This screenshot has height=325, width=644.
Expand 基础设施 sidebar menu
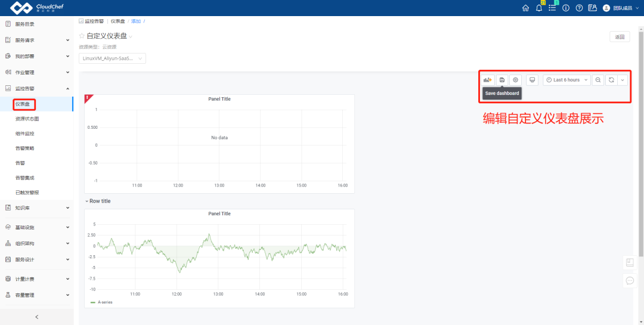coord(36,227)
